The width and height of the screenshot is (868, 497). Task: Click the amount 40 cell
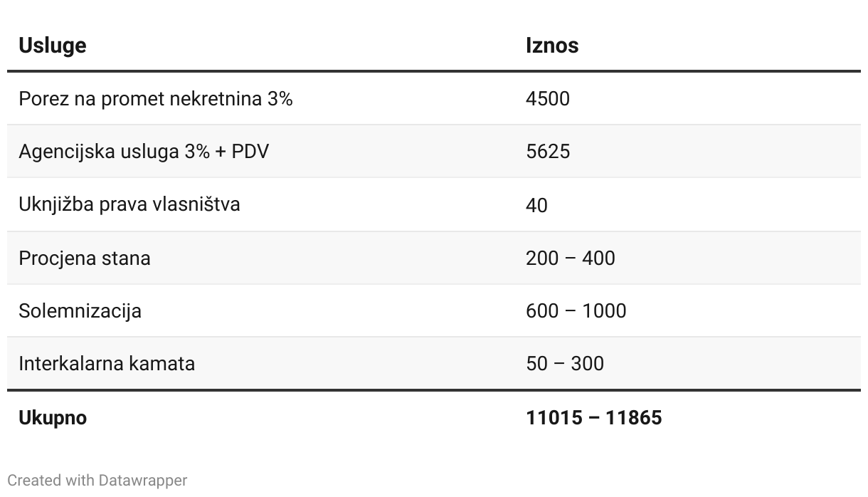point(536,205)
